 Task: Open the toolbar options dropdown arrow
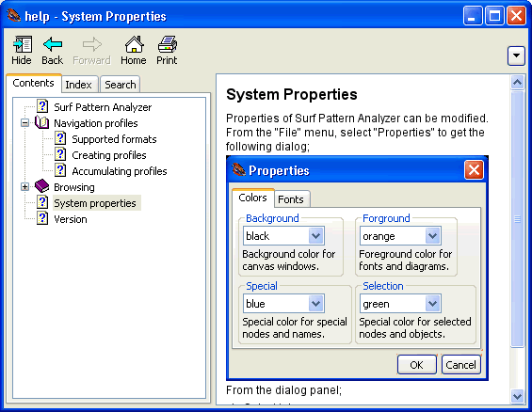516,55
